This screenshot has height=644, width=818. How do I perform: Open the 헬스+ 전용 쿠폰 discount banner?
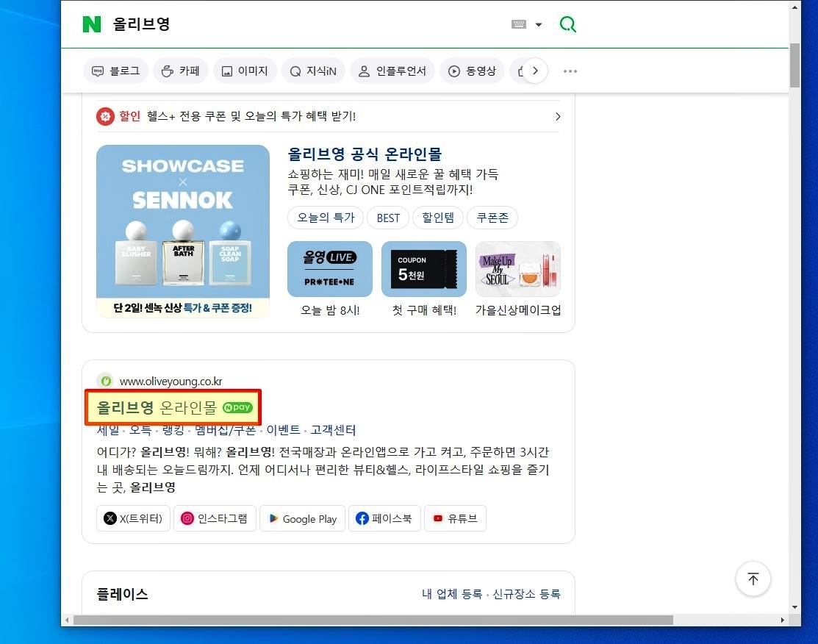click(x=328, y=116)
